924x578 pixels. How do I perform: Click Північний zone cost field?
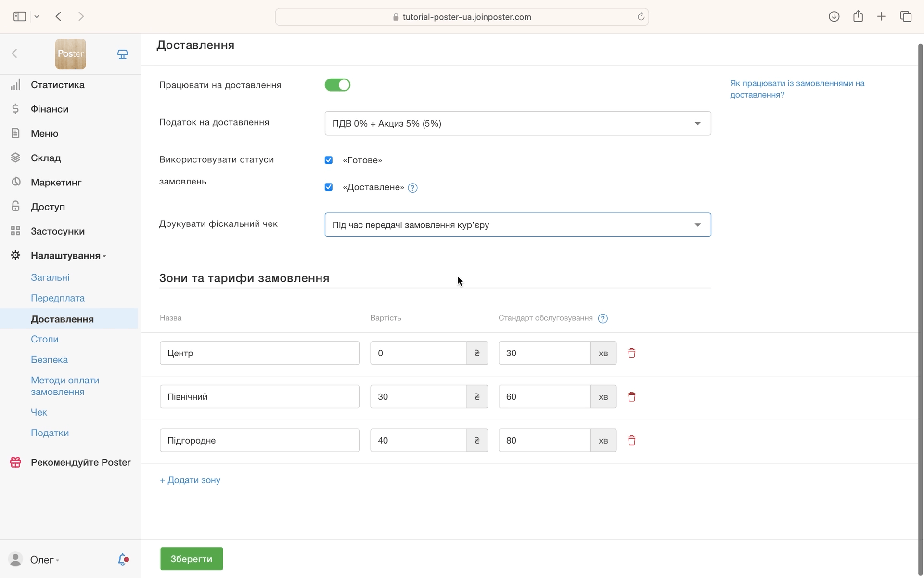tap(418, 397)
